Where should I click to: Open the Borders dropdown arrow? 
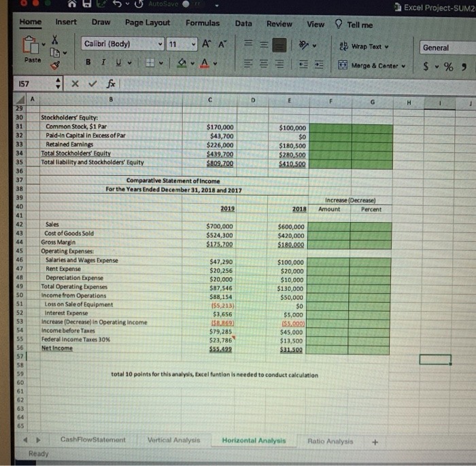(x=161, y=63)
